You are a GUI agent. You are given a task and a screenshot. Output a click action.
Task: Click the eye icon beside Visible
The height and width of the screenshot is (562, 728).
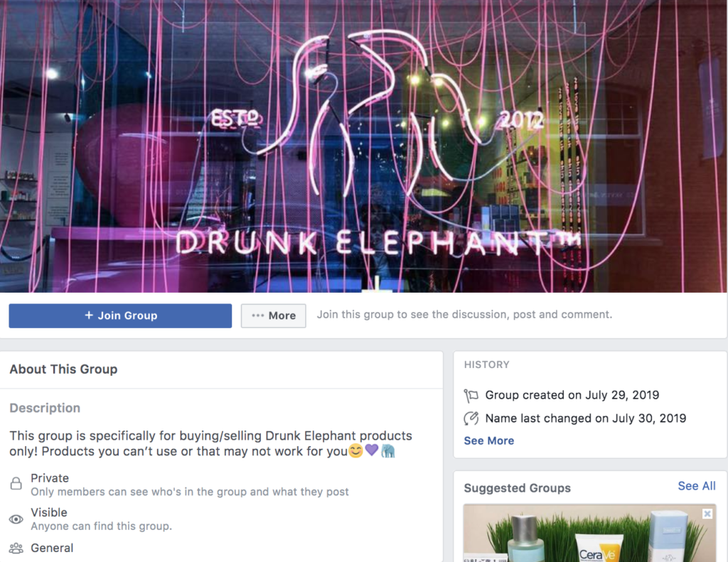(x=16, y=519)
